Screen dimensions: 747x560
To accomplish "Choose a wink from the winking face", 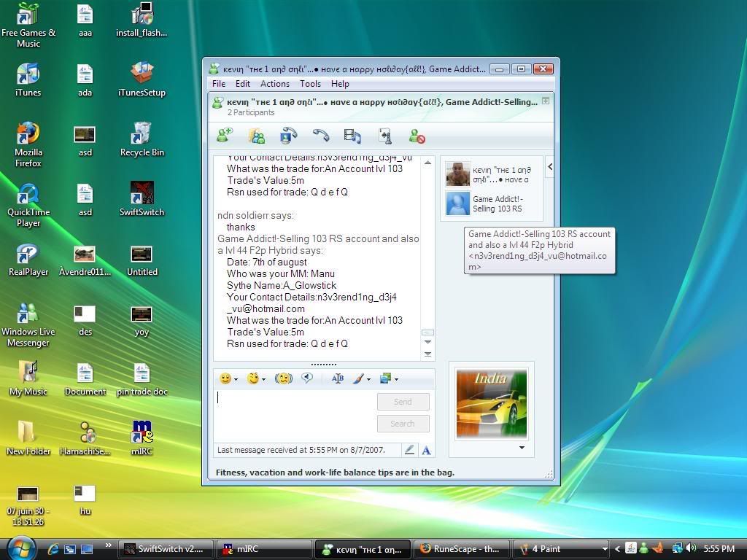I will point(253,378).
